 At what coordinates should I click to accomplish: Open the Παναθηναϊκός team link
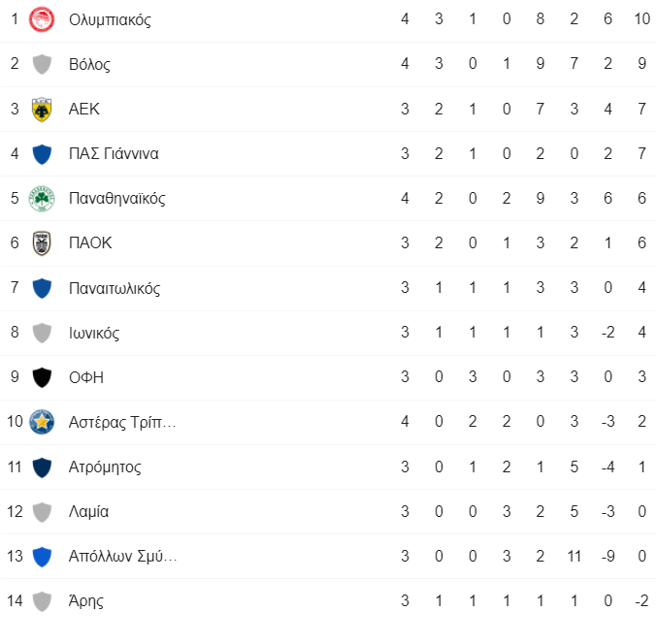tap(116, 198)
